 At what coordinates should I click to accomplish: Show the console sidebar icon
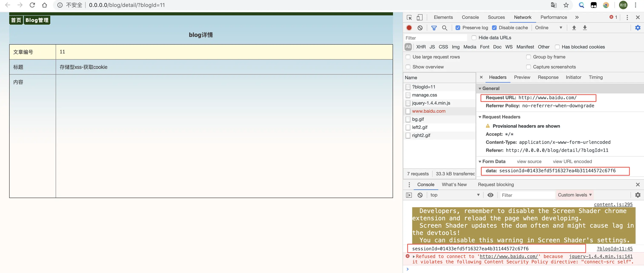(409, 195)
